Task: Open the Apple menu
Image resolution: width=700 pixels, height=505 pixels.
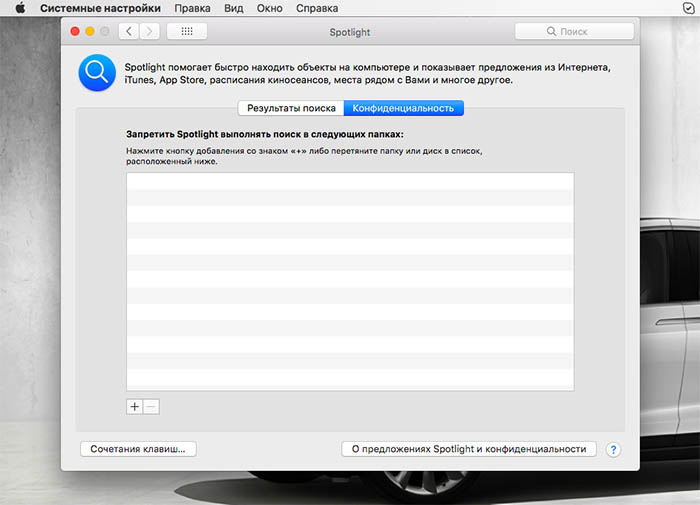Action: click(20, 8)
